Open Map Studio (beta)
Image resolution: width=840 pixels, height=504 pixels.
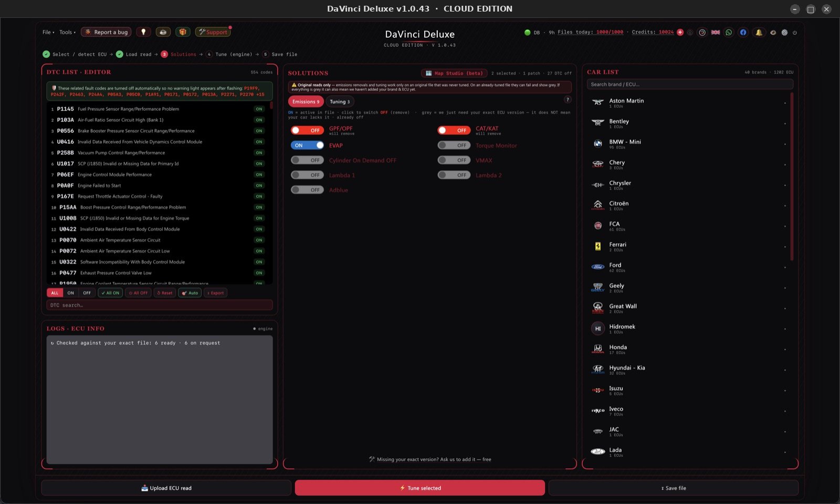coord(454,73)
